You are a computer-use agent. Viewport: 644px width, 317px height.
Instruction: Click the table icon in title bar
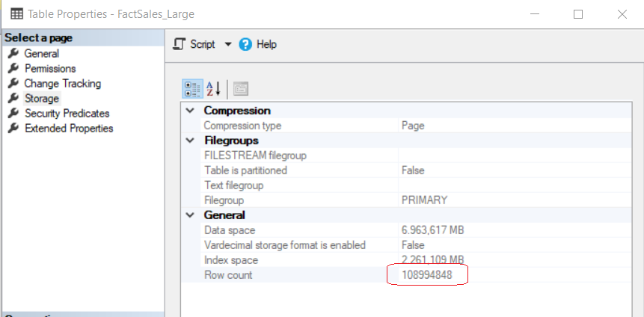click(x=16, y=14)
